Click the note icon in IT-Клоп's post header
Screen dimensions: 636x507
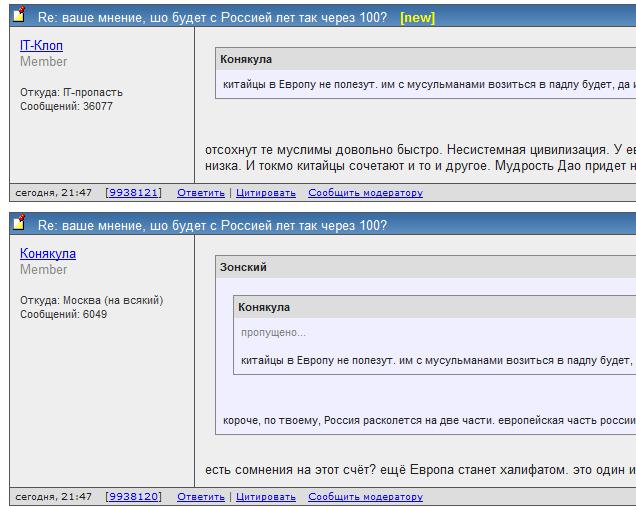[18, 16]
